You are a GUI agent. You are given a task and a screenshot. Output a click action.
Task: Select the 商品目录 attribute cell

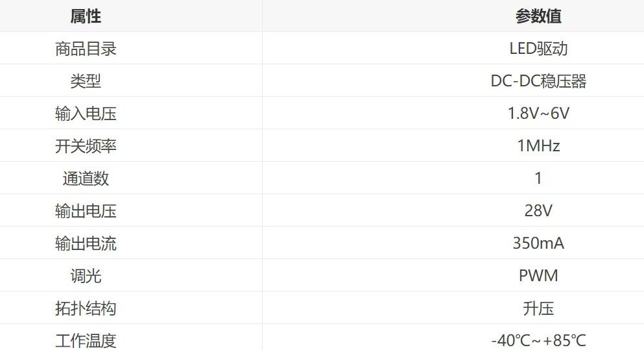pos(86,49)
